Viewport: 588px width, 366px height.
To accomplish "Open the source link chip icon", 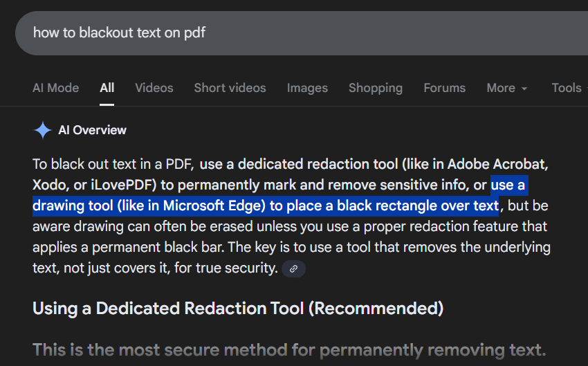I will [x=293, y=268].
